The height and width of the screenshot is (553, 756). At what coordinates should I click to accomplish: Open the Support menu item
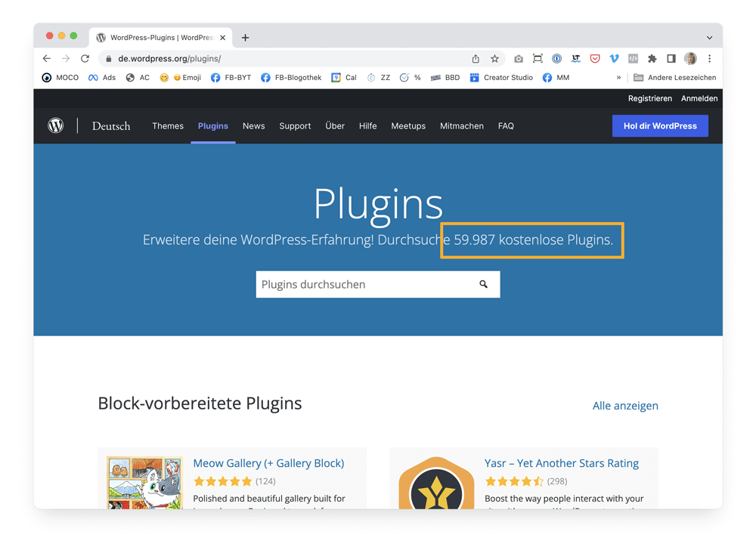[x=295, y=125]
